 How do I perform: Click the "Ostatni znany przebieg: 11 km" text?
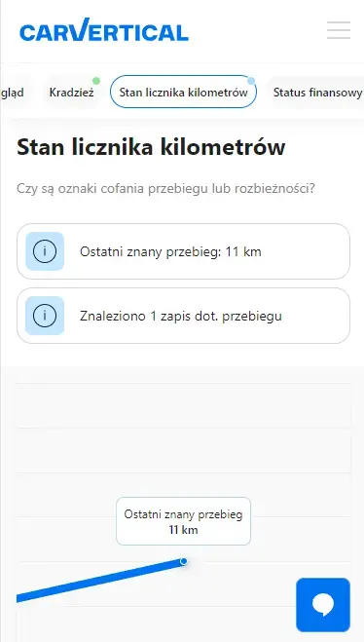(x=170, y=251)
